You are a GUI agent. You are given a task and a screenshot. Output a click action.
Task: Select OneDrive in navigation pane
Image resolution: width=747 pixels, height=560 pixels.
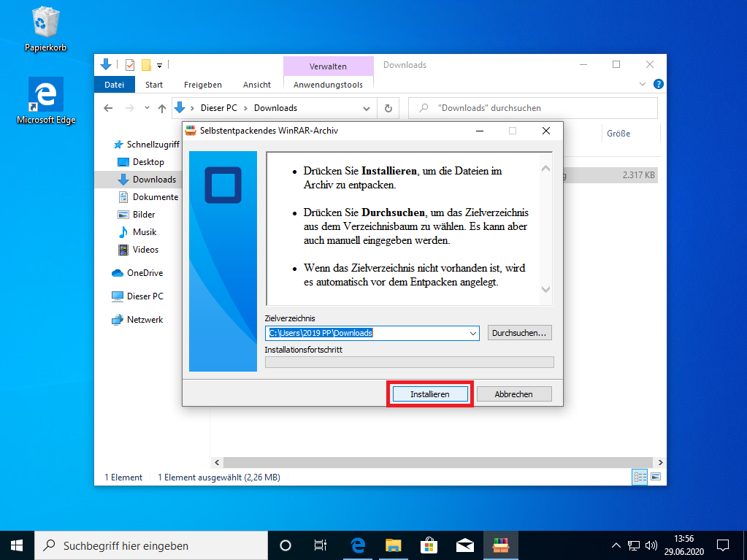(x=138, y=273)
